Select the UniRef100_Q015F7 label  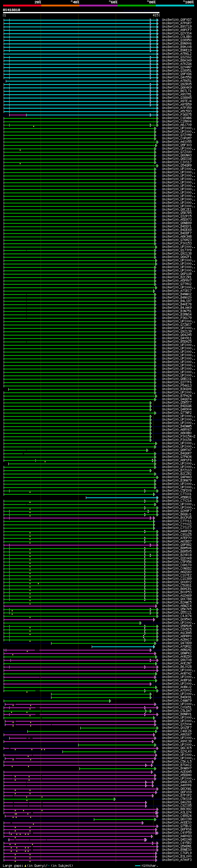click(176, 728)
